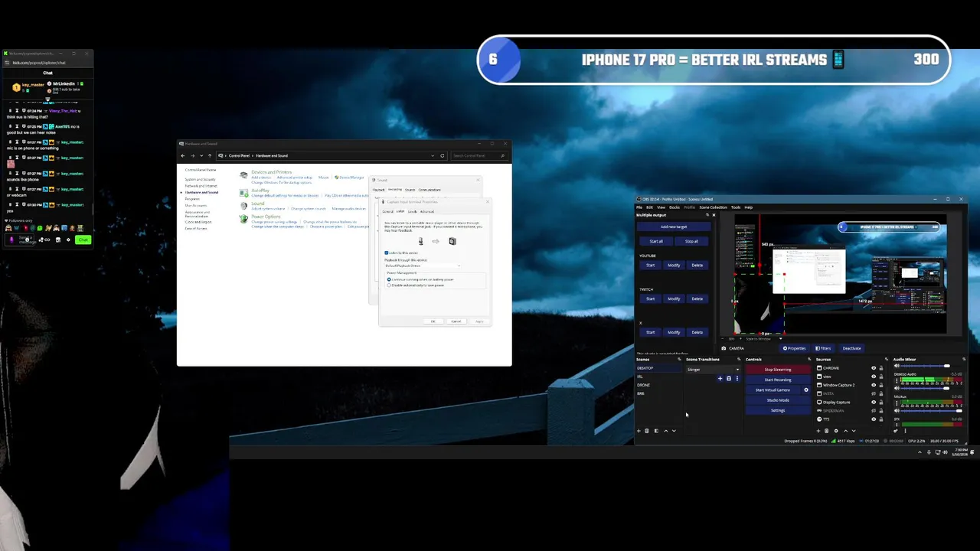Viewport: 980px width, 551px height.
Task: Click Modify under TWITCH output
Action: pyautogui.click(x=674, y=298)
